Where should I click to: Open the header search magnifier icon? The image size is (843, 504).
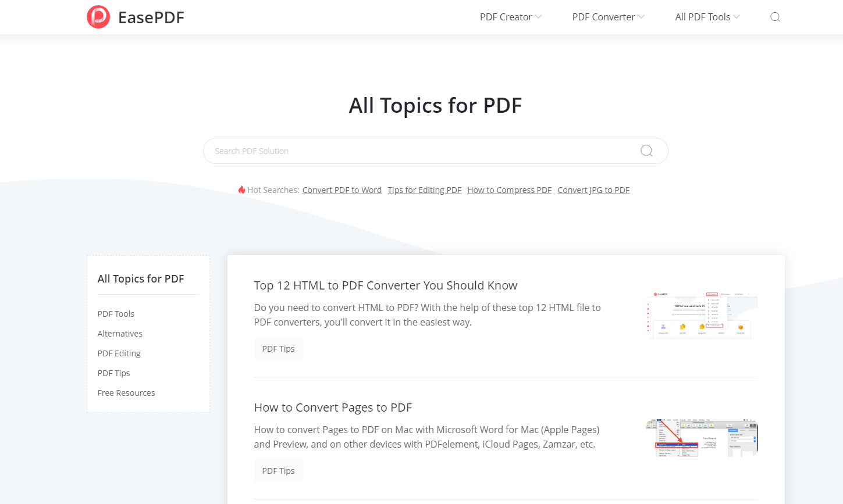[x=775, y=17]
